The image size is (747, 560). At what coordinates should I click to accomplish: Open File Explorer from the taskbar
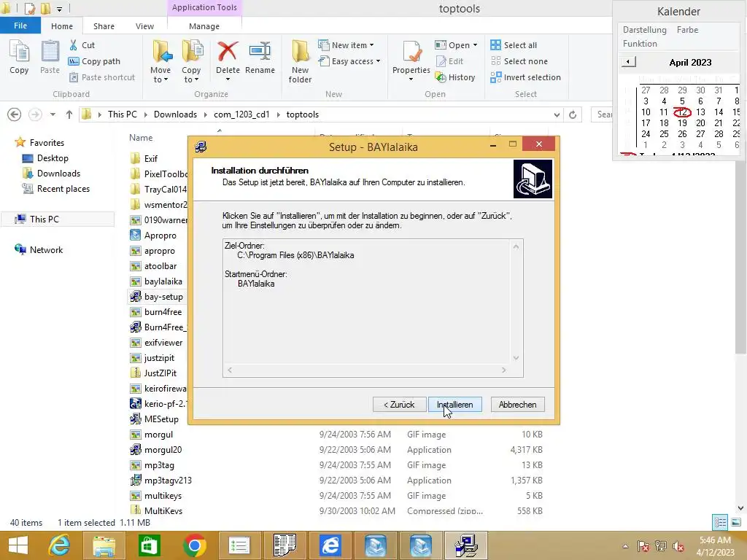[104, 545]
